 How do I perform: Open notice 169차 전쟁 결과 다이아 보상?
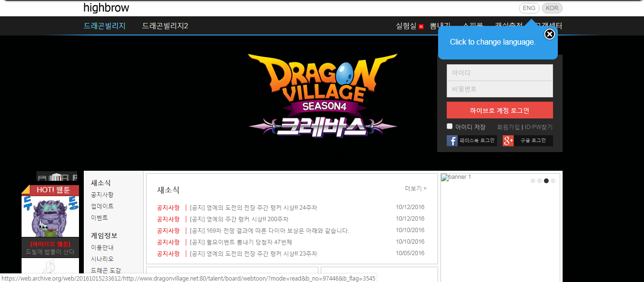click(269, 231)
